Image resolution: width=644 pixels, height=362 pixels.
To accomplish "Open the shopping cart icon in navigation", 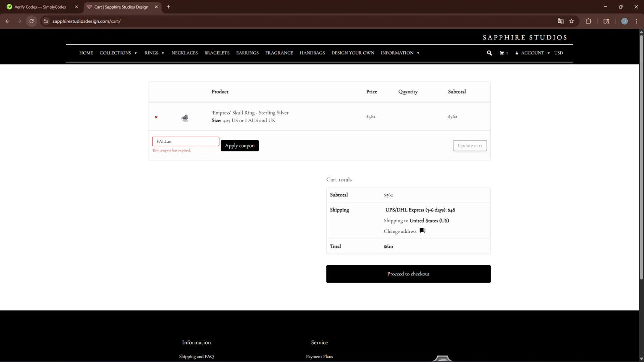I will click(502, 53).
